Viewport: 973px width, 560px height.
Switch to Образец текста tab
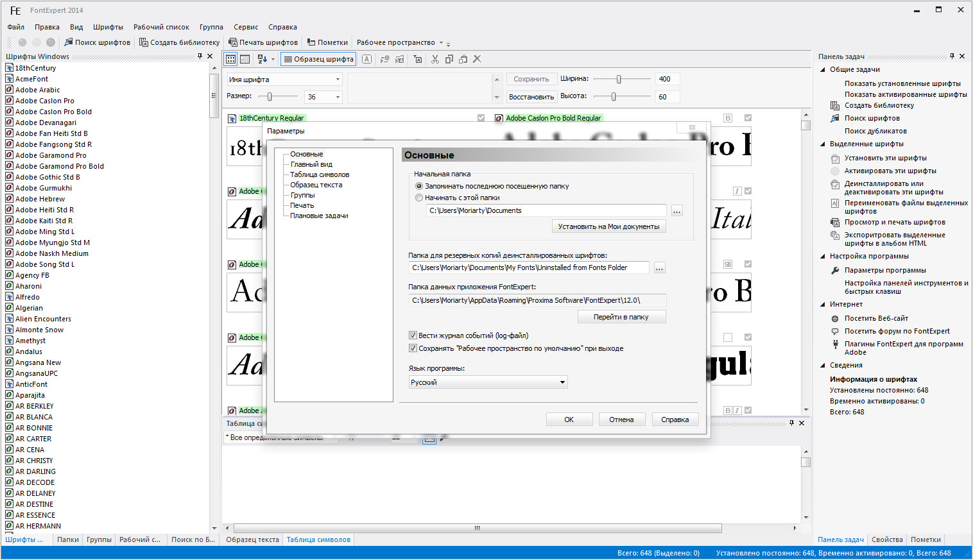(252, 539)
